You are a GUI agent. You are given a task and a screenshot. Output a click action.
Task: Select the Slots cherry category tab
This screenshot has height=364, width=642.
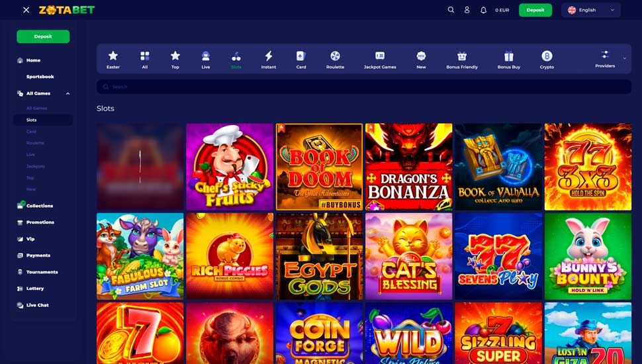236,60
